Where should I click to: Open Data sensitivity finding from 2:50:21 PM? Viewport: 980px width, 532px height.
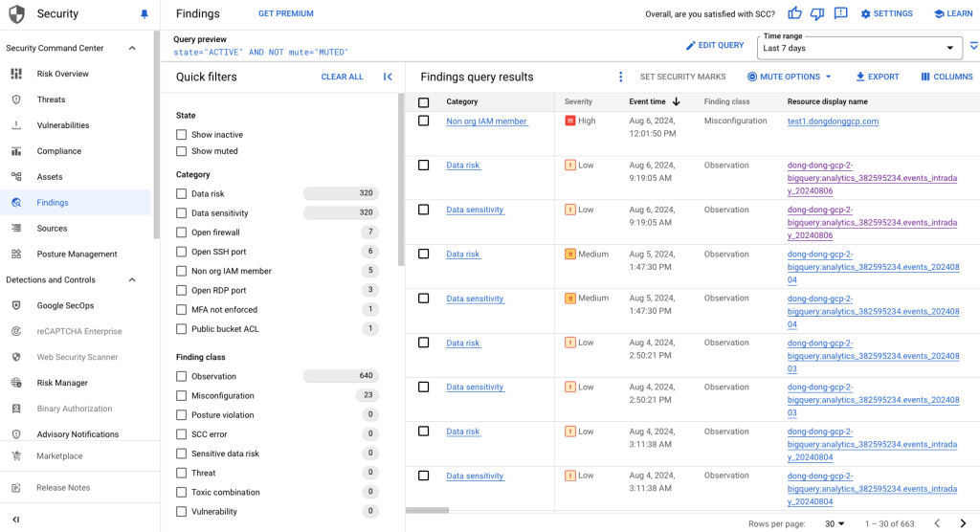click(475, 387)
